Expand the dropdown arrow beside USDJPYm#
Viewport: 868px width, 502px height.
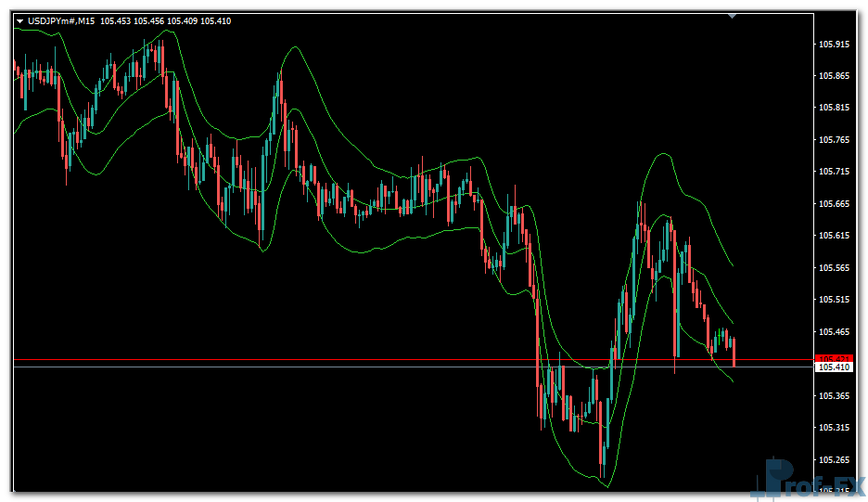pos(19,21)
